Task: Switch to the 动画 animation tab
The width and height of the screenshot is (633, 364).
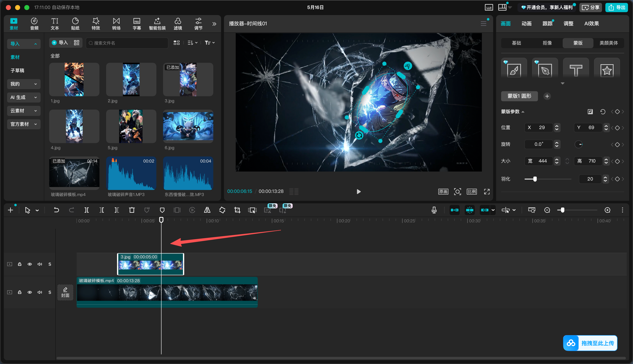Action: [x=526, y=23]
